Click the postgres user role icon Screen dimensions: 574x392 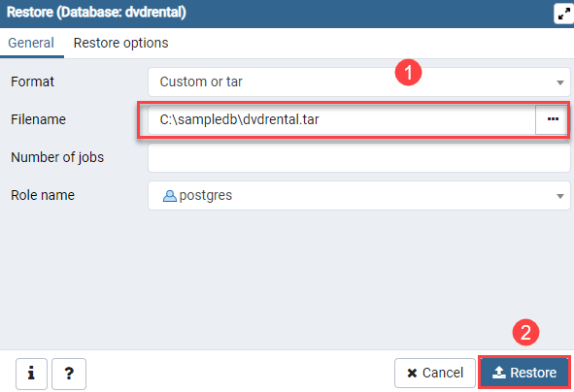[x=170, y=196]
